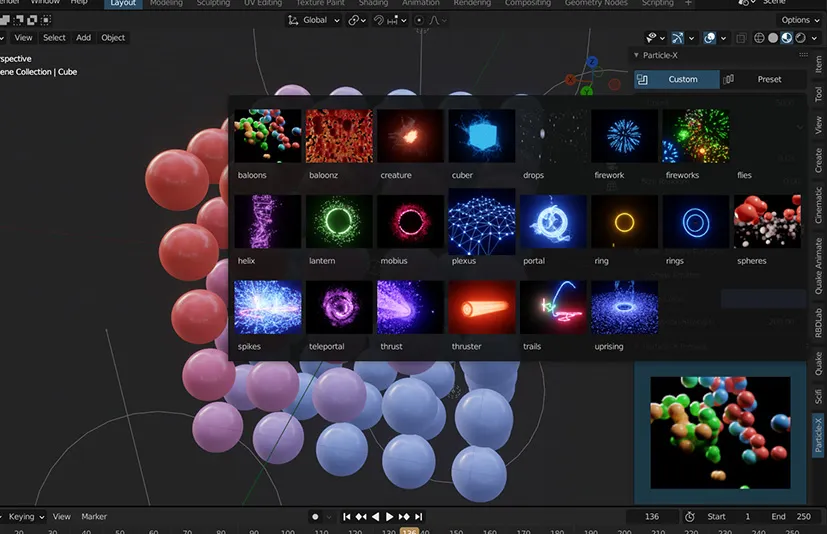This screenshot has height=534, width=827.
Task: Open the viewport Select menu
Action: (54, 37)
